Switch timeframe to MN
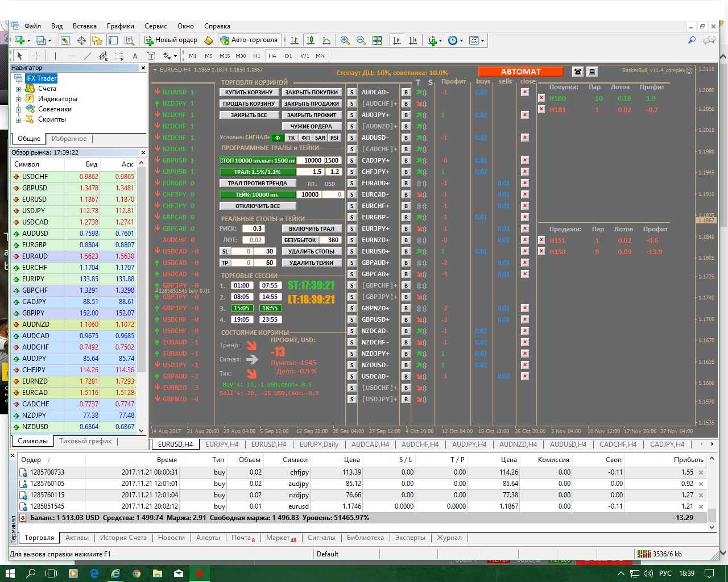The width and height of the screenshot is (728, 582). (320, 56)
